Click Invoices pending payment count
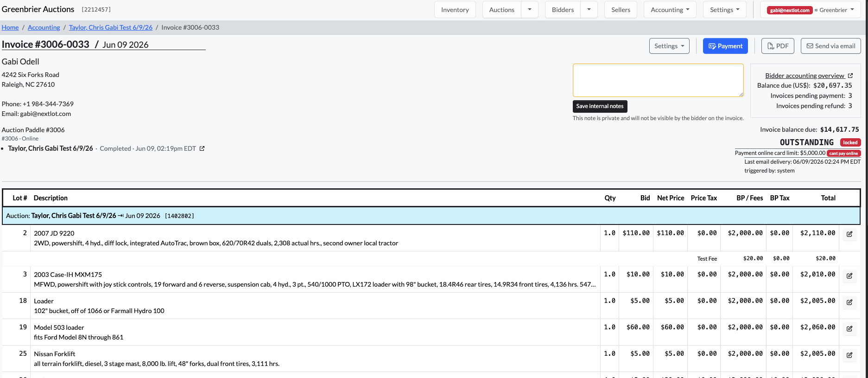 pos(850,96)
